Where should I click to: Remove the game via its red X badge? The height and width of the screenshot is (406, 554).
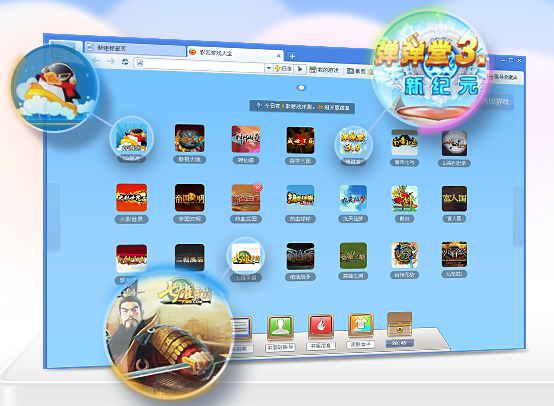coord(258,187)
